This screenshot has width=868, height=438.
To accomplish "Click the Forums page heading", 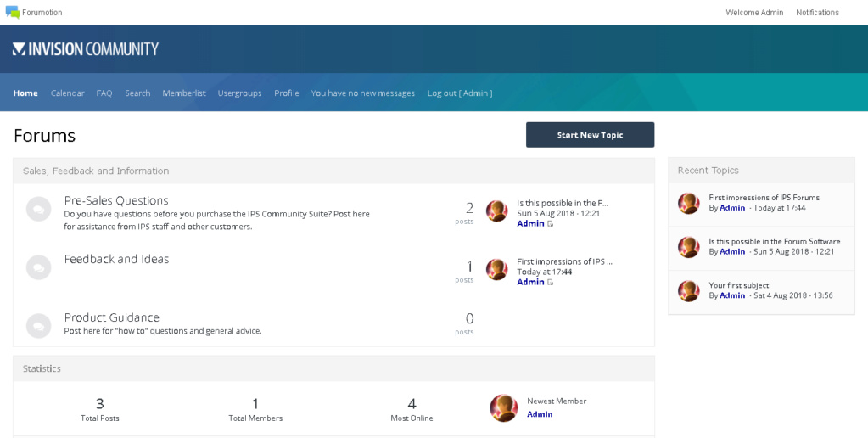I will pyautogui.click(x=44, y=136).
